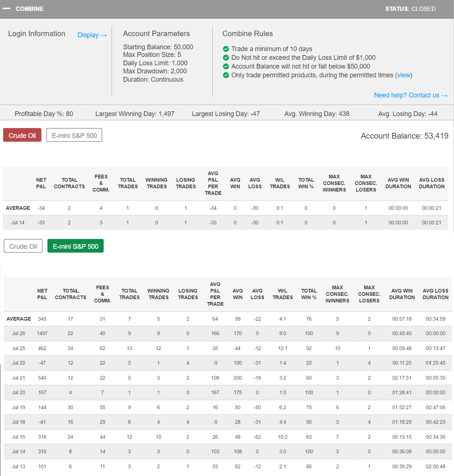The image size is (454, 476).
Task: Open the 'view' link for permitted products
Action: tap(403, 75)
